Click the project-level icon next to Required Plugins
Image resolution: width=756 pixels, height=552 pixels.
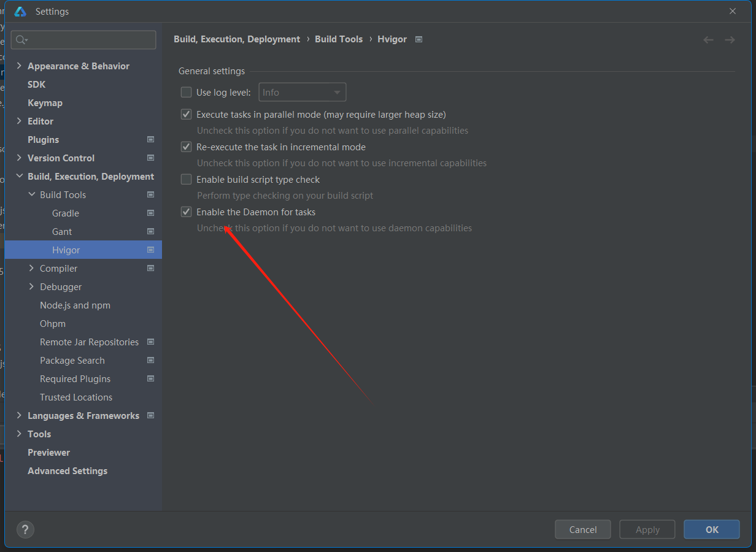click(151, 378)
